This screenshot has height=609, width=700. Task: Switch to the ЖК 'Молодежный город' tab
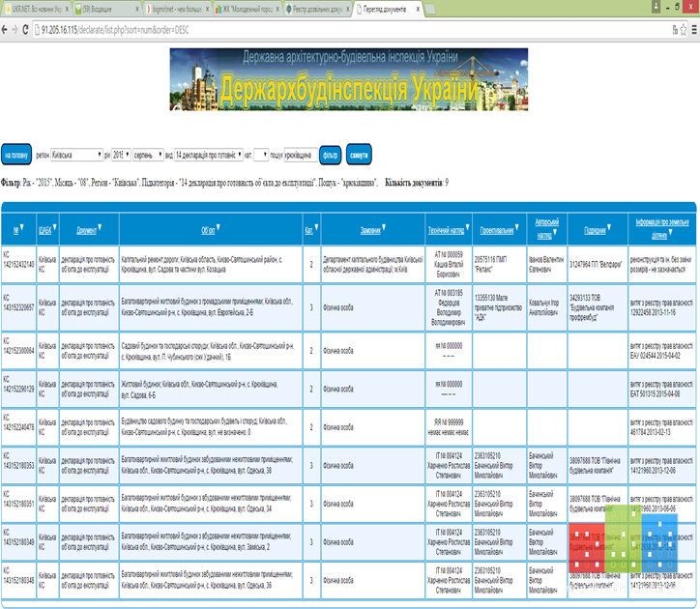click(x=248, y=9)
